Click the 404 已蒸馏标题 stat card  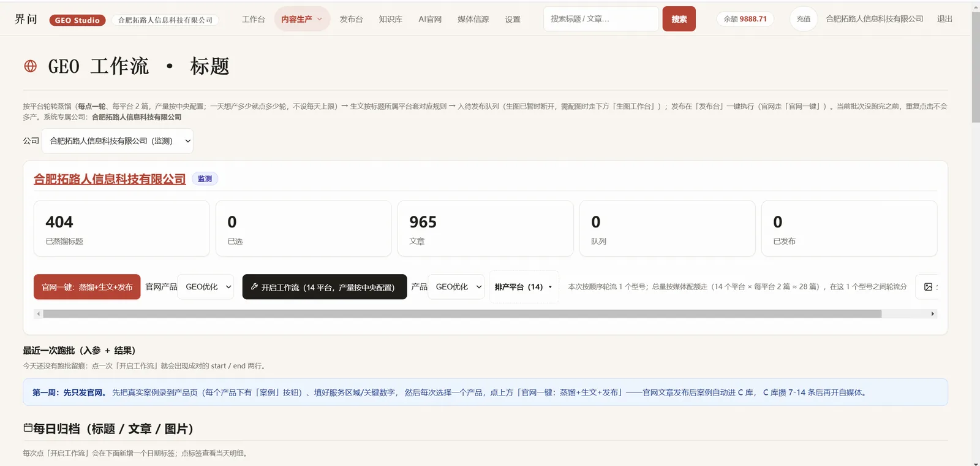122,229
